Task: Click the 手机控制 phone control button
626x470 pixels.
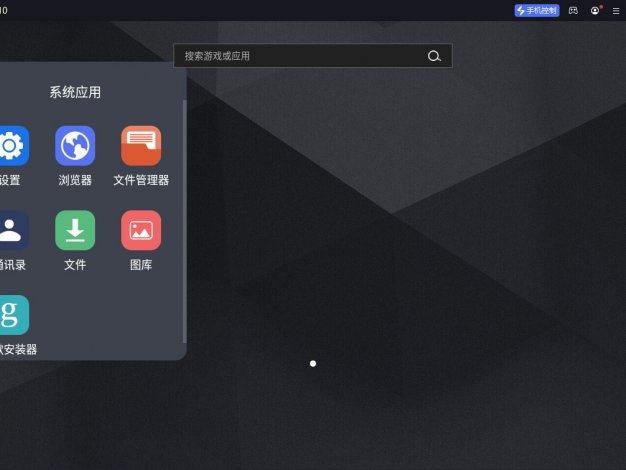Action: pyautogui.click(x=537, y=10)
